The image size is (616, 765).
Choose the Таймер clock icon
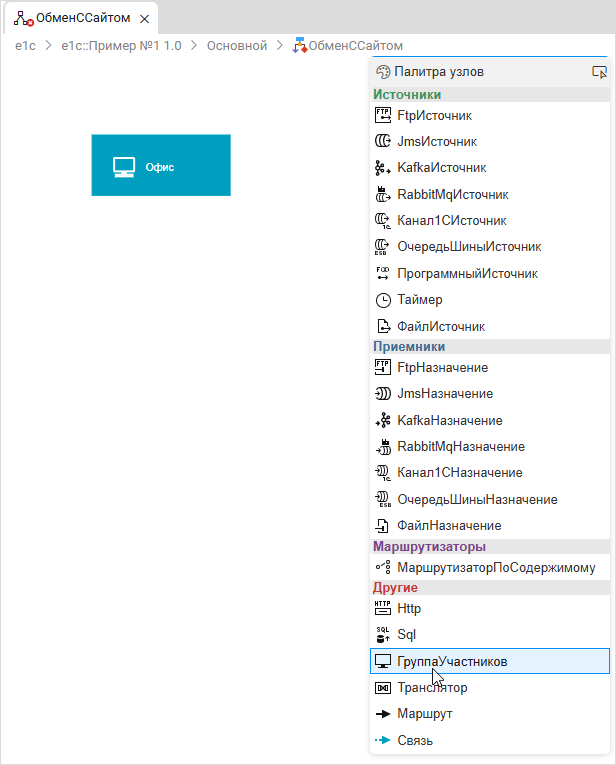click(x=381, y=300)
